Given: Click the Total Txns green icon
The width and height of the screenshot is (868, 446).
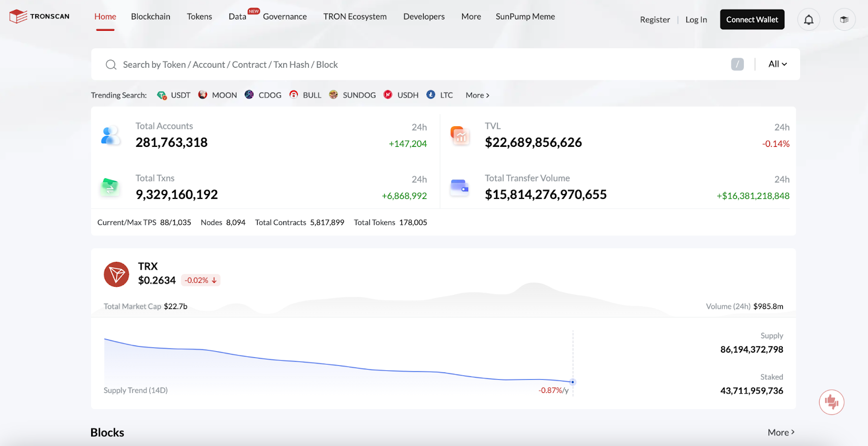Looking at the screenshot, I should [x=110, y=187].
